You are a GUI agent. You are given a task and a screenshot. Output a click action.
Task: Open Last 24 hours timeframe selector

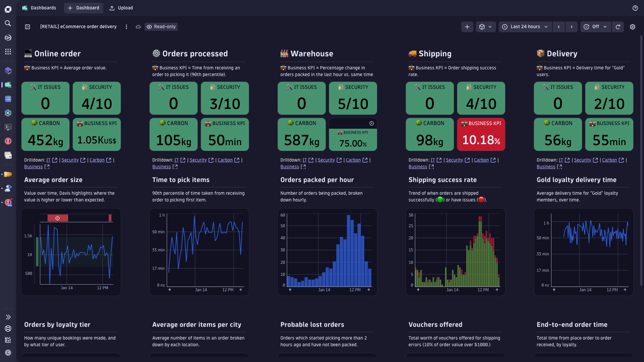[525, 27]
